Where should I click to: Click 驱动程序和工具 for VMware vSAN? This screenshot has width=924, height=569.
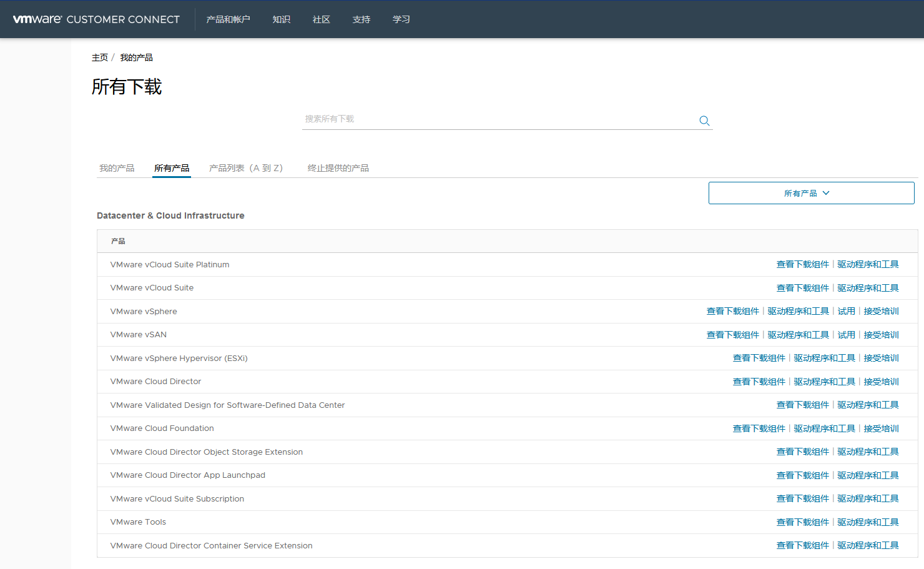coord(798,335)
